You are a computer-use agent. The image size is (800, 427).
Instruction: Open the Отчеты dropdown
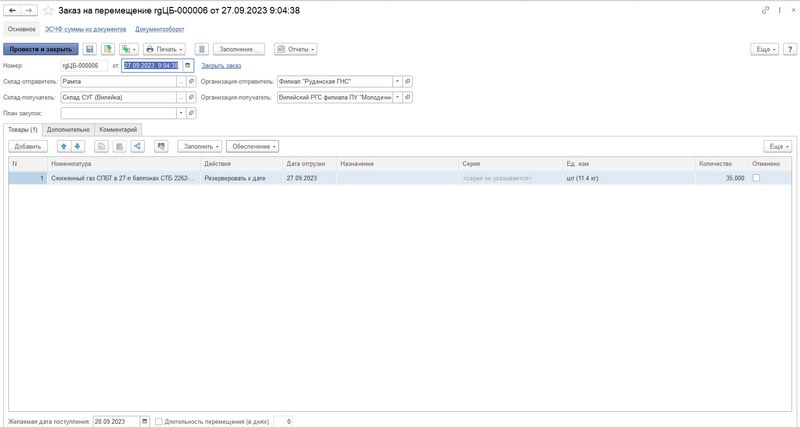(295, 48)
